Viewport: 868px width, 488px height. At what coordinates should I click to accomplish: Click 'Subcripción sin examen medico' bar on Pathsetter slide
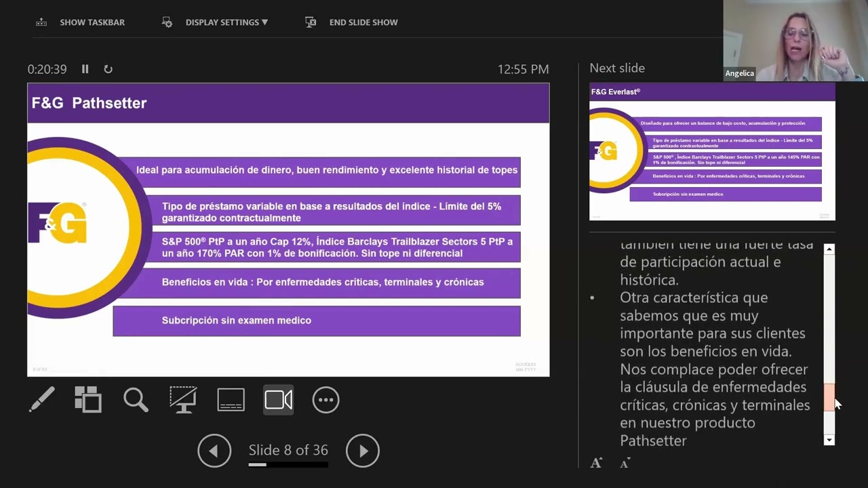click(x=317, y=321)
